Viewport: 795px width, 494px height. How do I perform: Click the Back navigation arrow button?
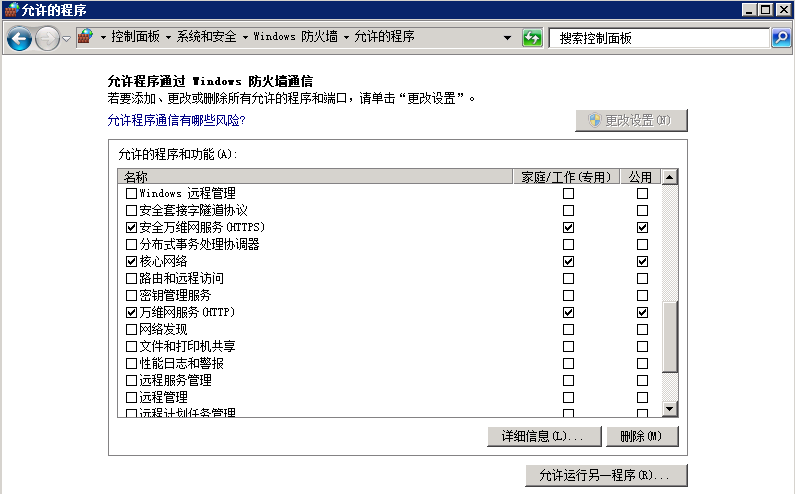coord(19,38)
